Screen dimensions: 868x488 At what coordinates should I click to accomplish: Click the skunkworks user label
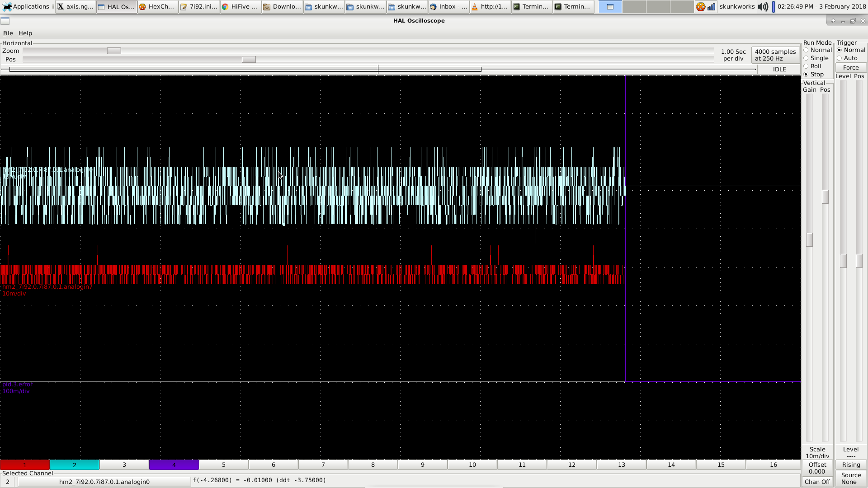737,7
